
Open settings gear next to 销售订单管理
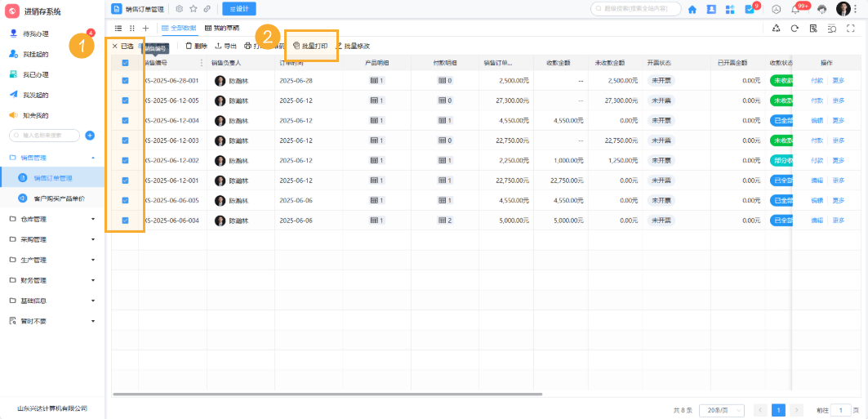[x=180, y=9]
